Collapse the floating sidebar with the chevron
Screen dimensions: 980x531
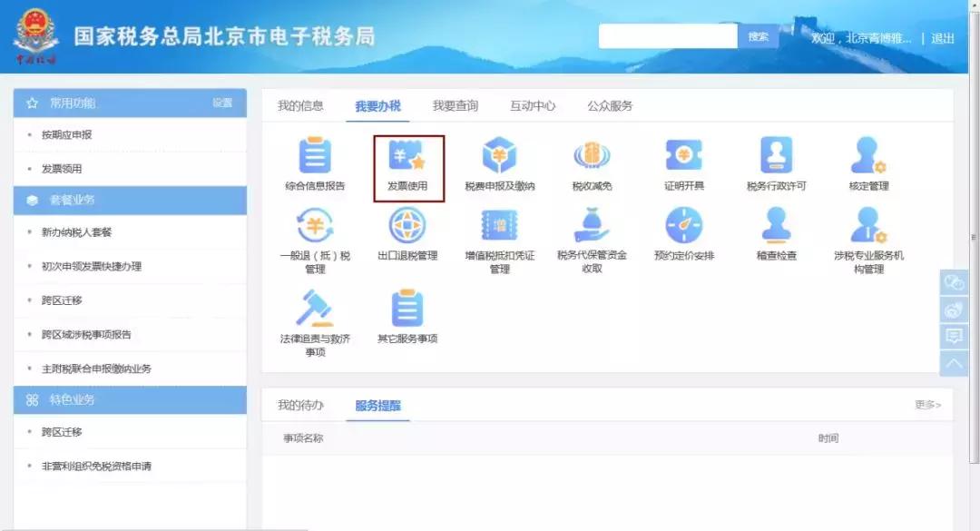tap(954, 361)
